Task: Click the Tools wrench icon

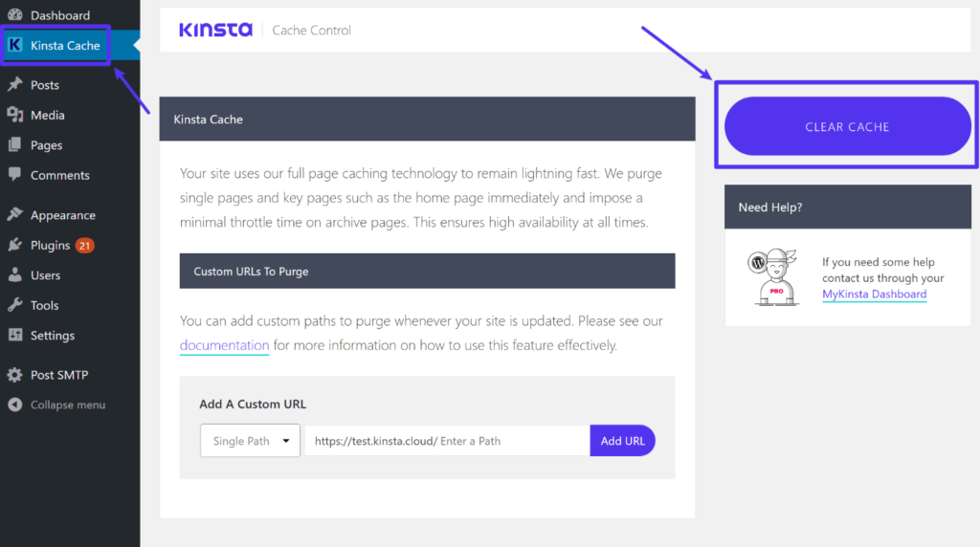Action: pos(14,306)
